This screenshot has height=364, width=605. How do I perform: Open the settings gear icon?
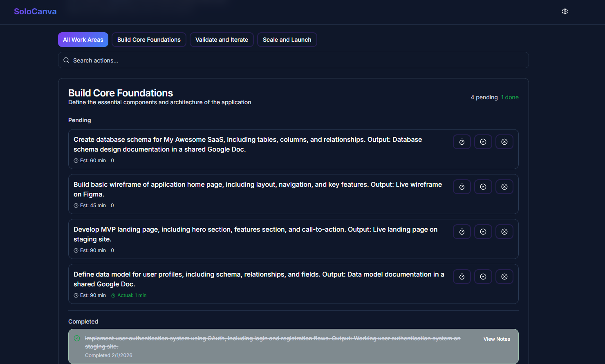565,11
